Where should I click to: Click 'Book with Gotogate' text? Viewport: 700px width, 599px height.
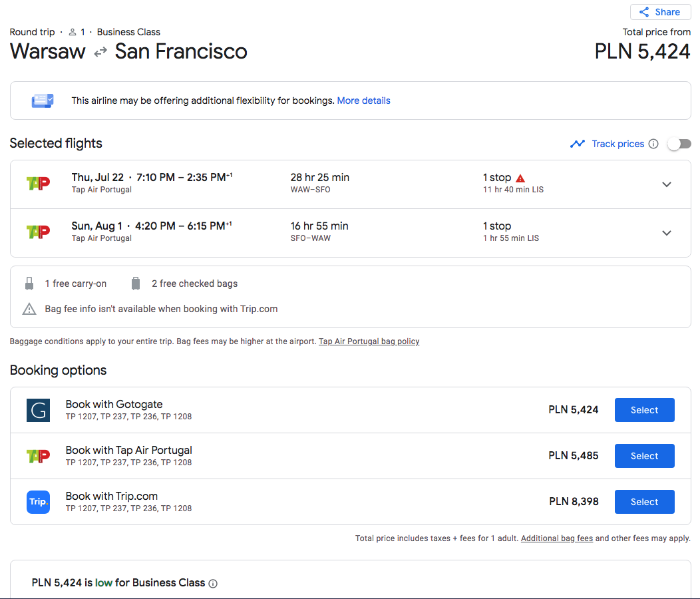pyautogui.click(x=114, y=404)
